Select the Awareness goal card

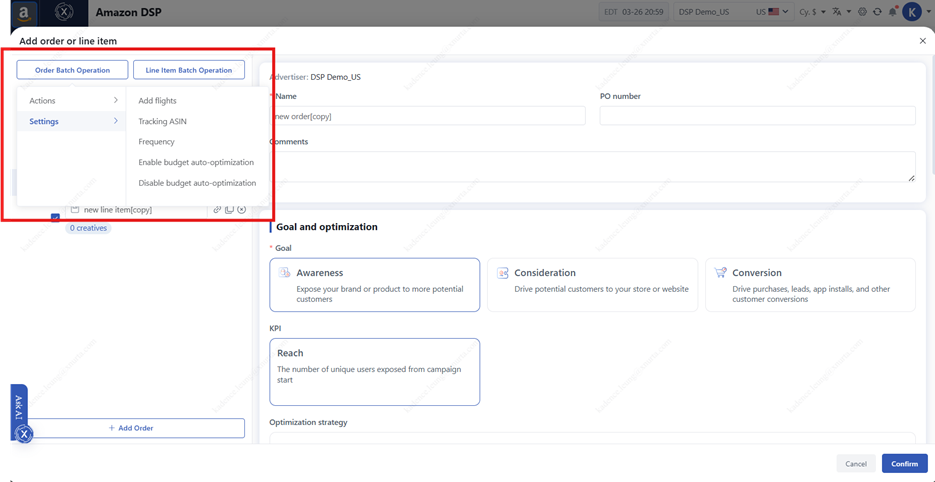(x=374, y=285)
